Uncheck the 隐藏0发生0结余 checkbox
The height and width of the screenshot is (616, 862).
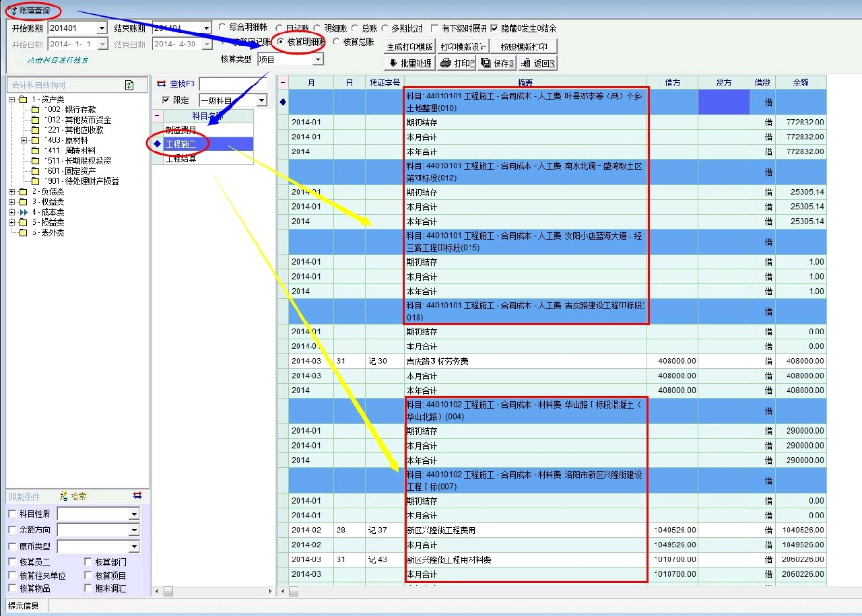coord(495,28)
